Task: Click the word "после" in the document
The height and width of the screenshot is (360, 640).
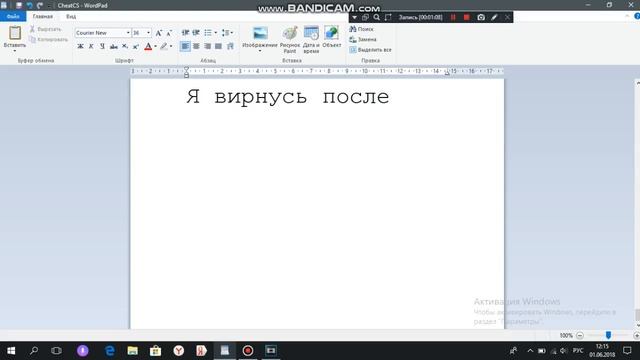Action: pyautogui.click(x=356, y=97)
